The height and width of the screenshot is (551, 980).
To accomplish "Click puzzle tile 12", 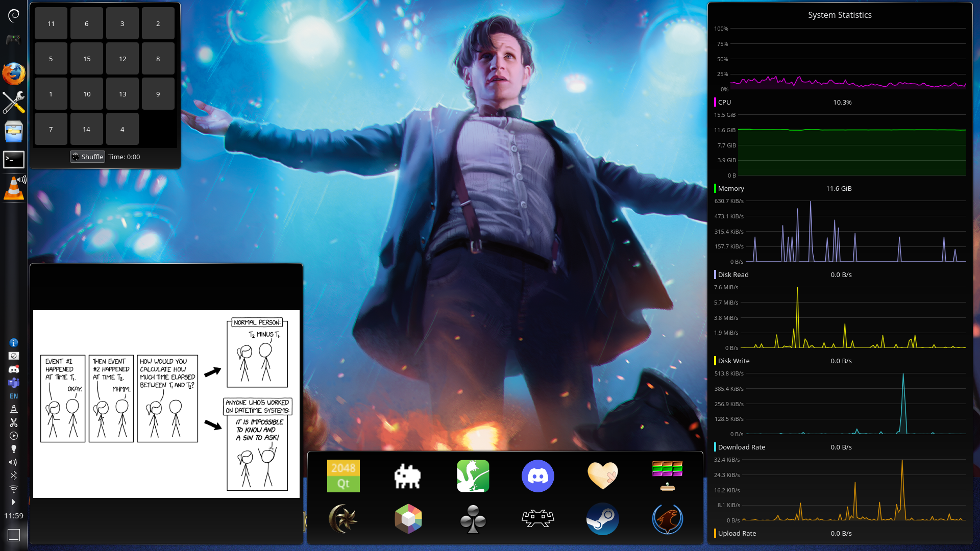I will click(x=122, y=59).
